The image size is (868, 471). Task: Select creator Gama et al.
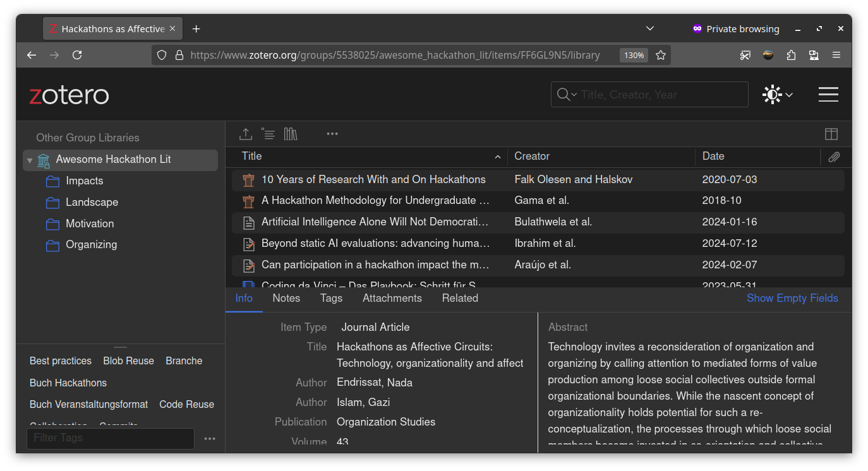(x=541, y=200)
